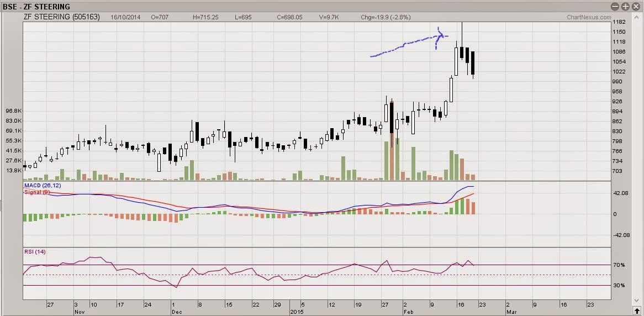The width and height of the screenshot is (644, 316).
Task: Click the 'Nov' month label on time axis
Action: tap(80, 312)
